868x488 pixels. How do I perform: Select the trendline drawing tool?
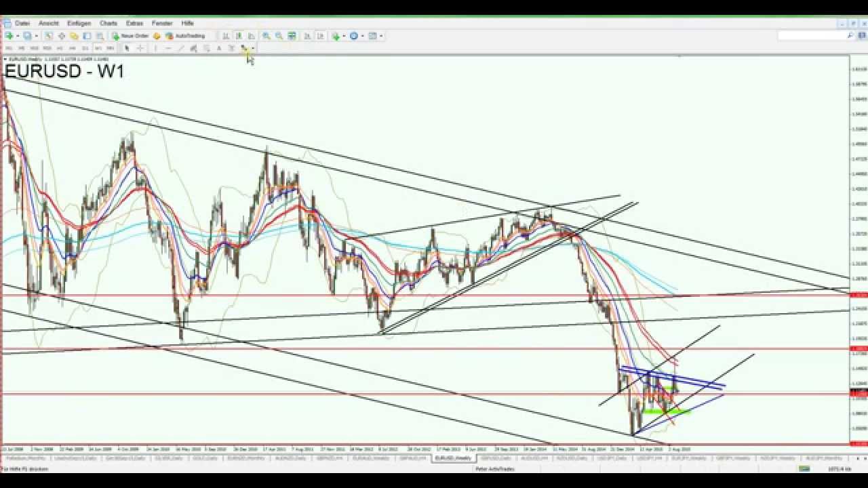tap(181, 48)
